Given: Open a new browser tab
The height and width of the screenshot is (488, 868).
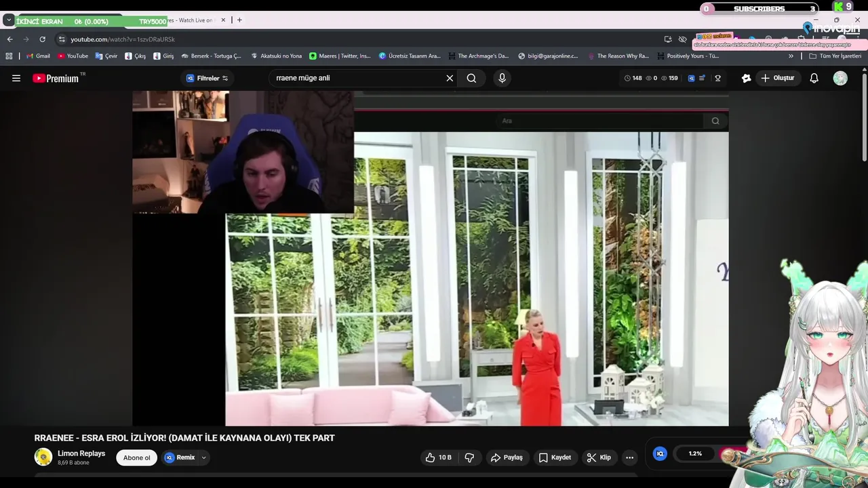Looking at the screenshot, I should [239, 20].
